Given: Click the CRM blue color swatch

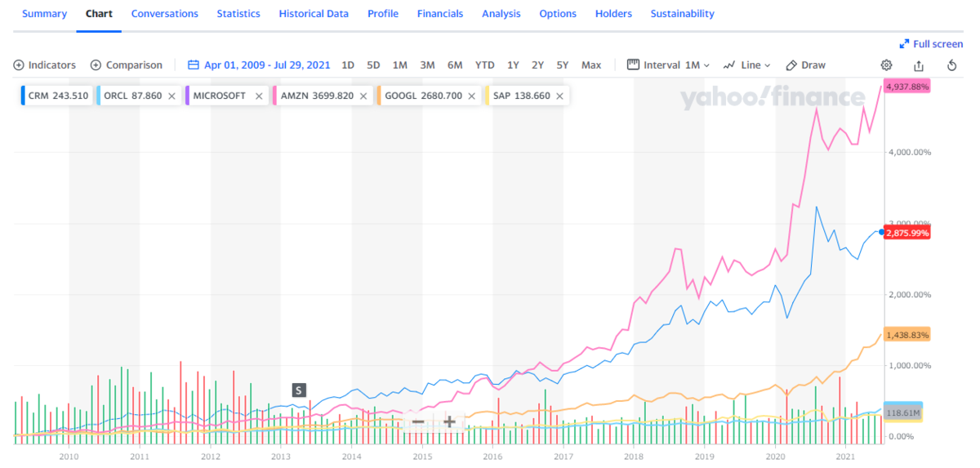Looking at the screenshot, I should click(x=23, y=96).
